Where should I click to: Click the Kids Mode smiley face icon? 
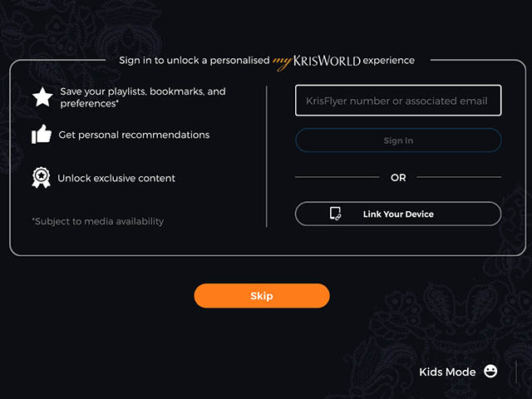click(x=490, y=372)
